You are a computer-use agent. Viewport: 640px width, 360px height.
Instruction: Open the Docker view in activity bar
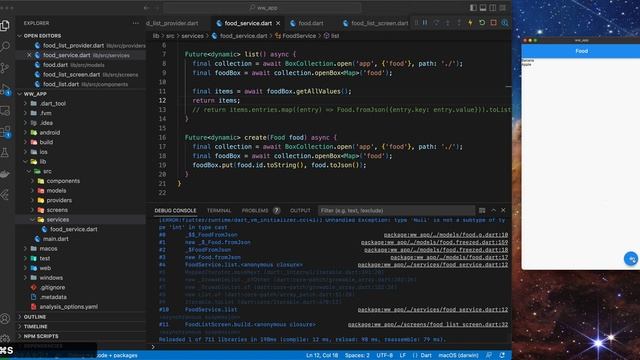[x=5, y=174]
